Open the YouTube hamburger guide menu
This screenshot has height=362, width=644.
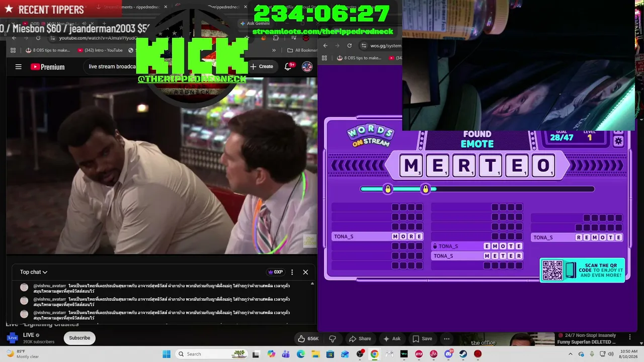(x=19, y=67)
